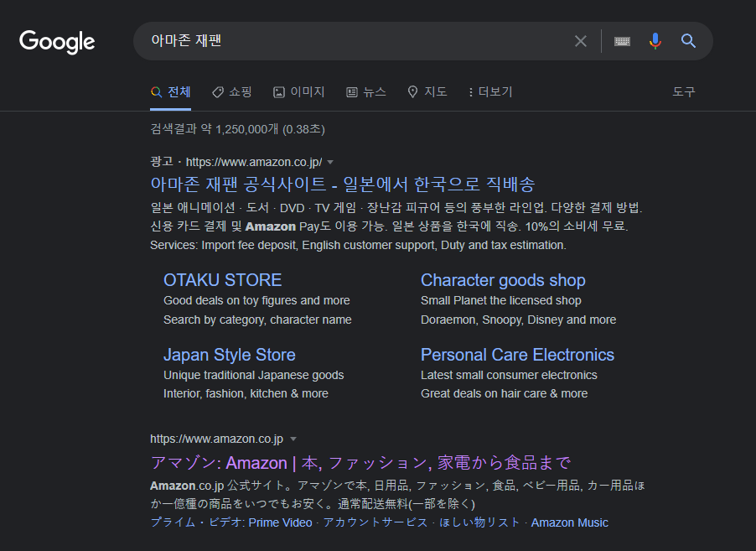Click ad URL text https://www.amazon.co.jp/

click(x=254, y=162)
